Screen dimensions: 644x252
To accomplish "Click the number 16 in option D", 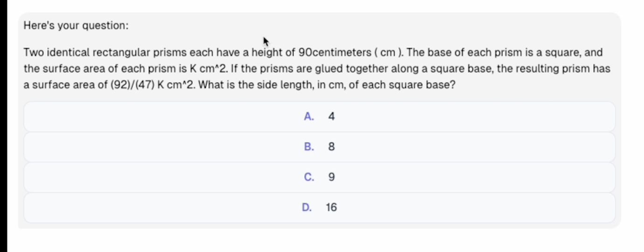I will tap(331, 208).
